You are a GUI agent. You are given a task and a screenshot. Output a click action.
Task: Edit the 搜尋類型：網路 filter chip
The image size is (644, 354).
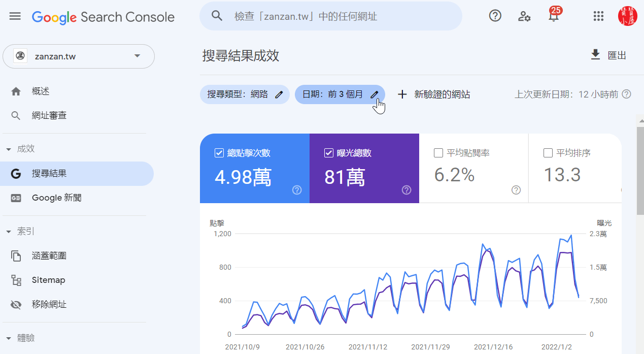point(245,94)
